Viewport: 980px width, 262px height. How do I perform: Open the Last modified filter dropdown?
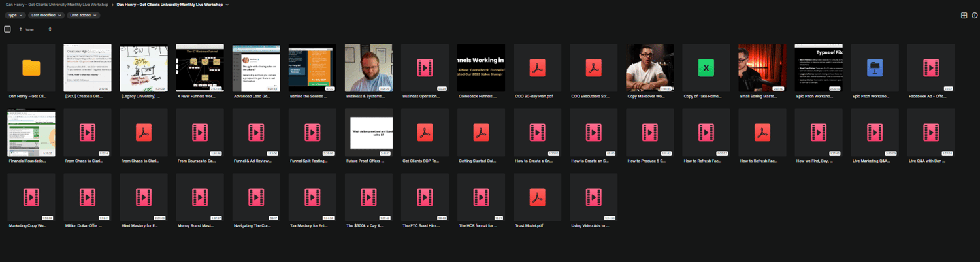coord(46,14)
